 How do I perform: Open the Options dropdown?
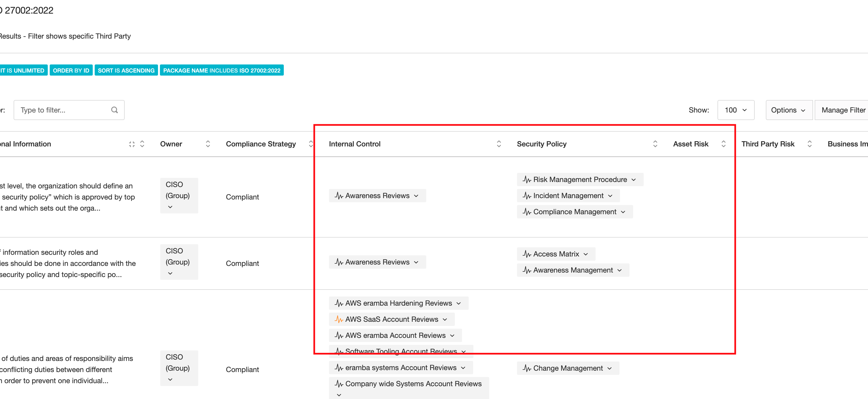tap(789, 110)
